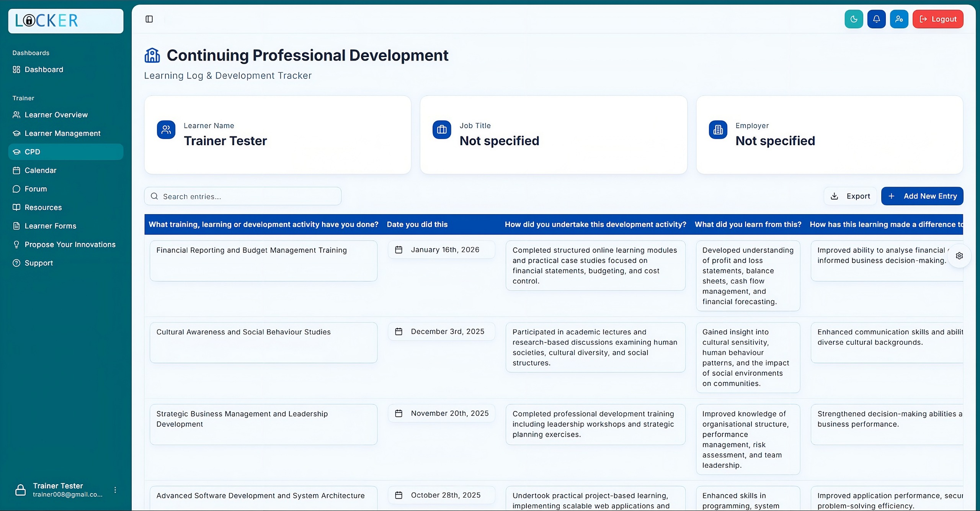Open the notifications bell
Screen dimensions: 980x511
click(877, 19)
